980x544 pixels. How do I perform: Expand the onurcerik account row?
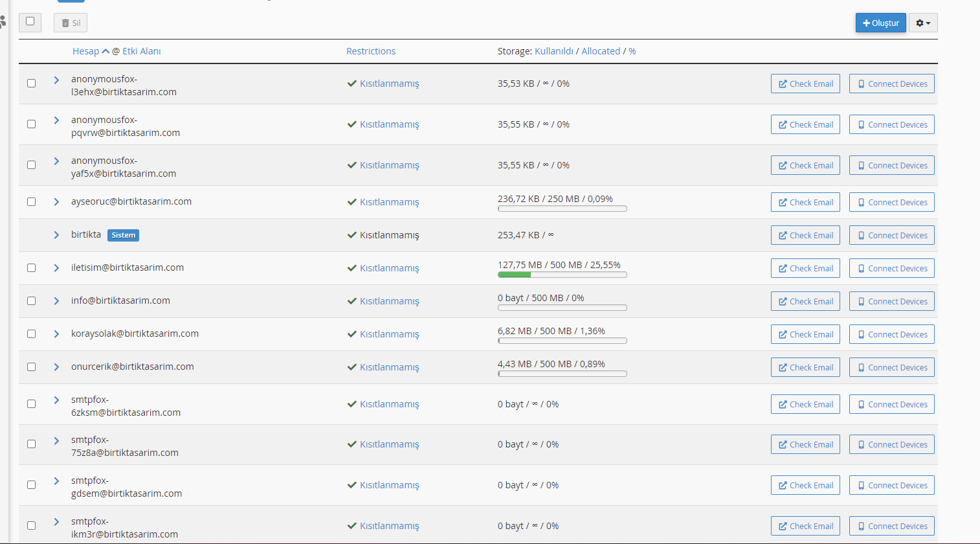click(56, 367)
